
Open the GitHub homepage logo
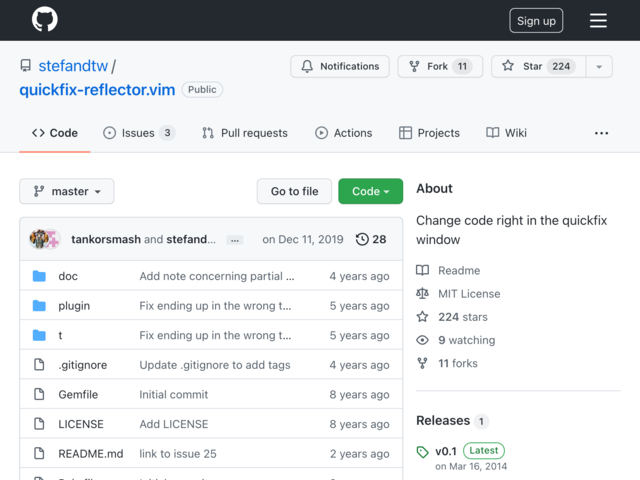point(44,20)
